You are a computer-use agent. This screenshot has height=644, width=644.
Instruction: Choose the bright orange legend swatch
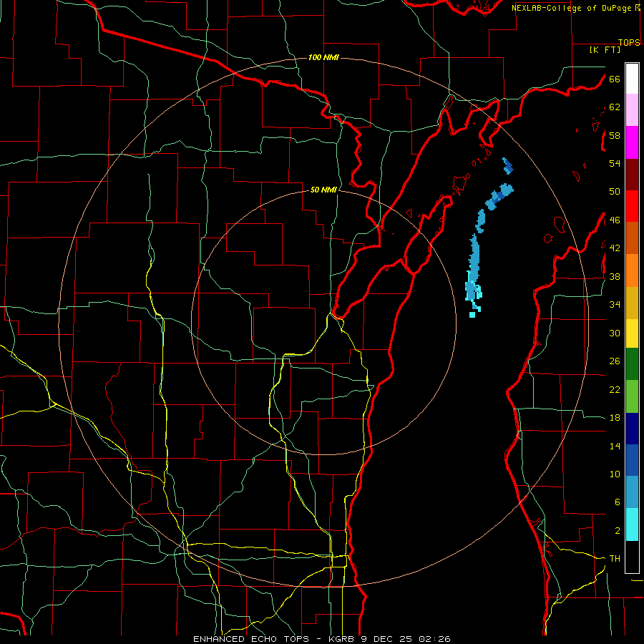click(632, 270)
